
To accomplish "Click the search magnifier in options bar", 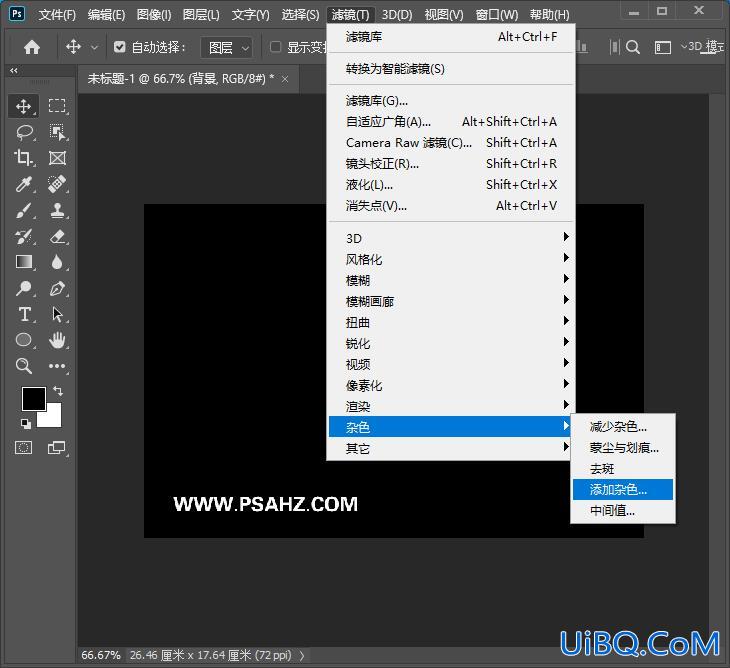I will click(x=633, y=47).
